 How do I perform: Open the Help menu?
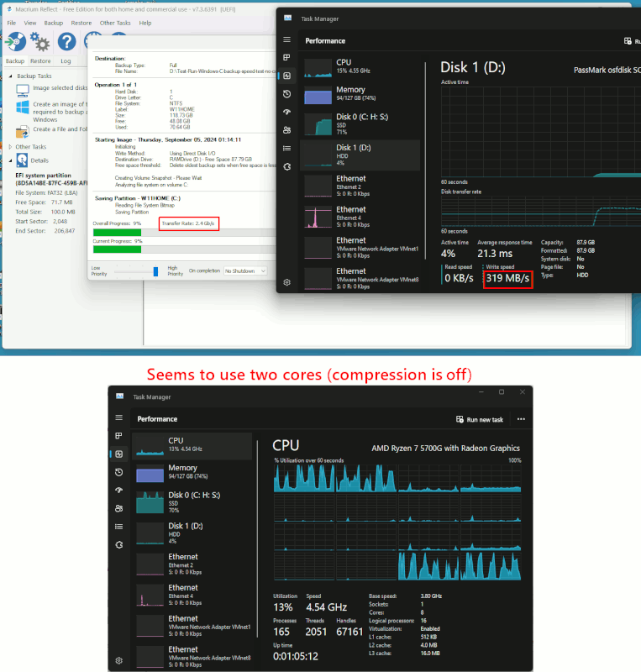click(x=145, y=23)
